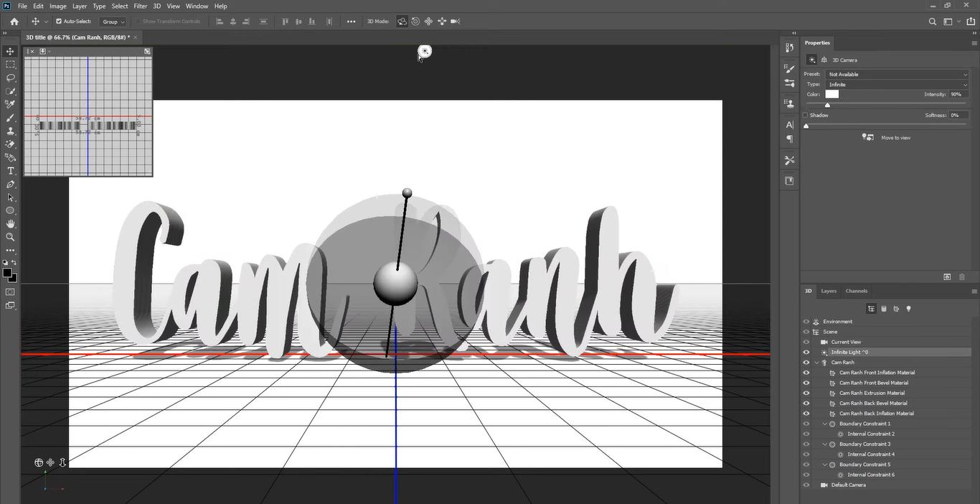The image size is (980, 504).
Task: Select the Lasso tool
Action: 10,78
